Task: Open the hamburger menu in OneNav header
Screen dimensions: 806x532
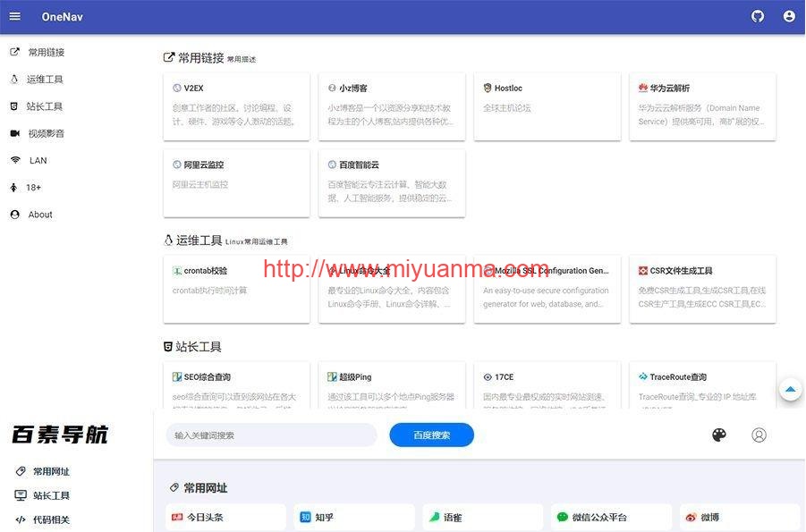Action: pyautogui.click(x=15, y=16)
